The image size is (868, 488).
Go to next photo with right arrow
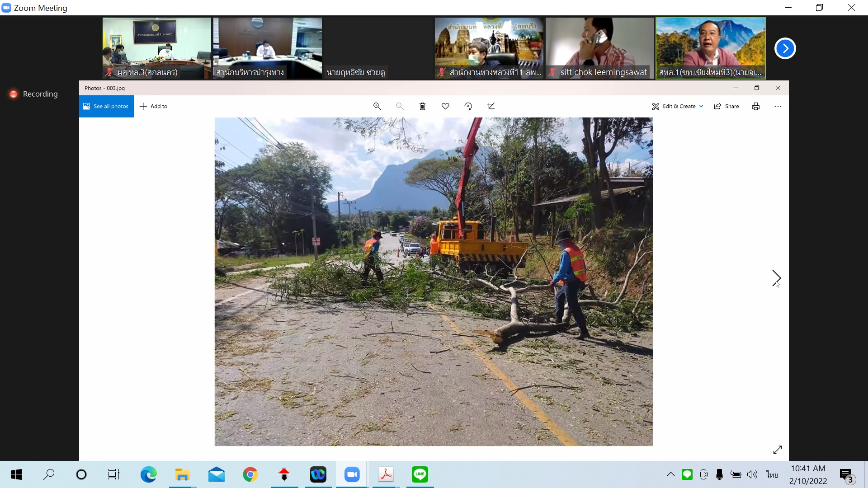(x=776, y=277)
